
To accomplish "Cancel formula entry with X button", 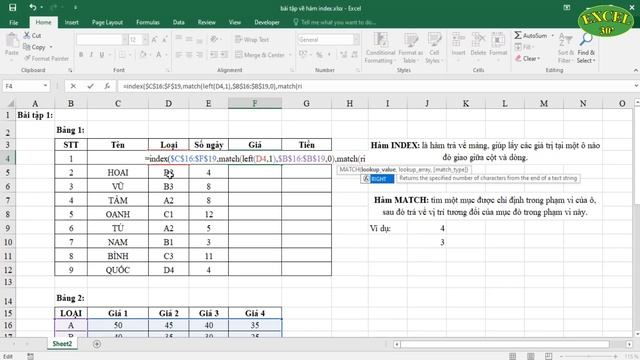I will [x=73, y=86].
